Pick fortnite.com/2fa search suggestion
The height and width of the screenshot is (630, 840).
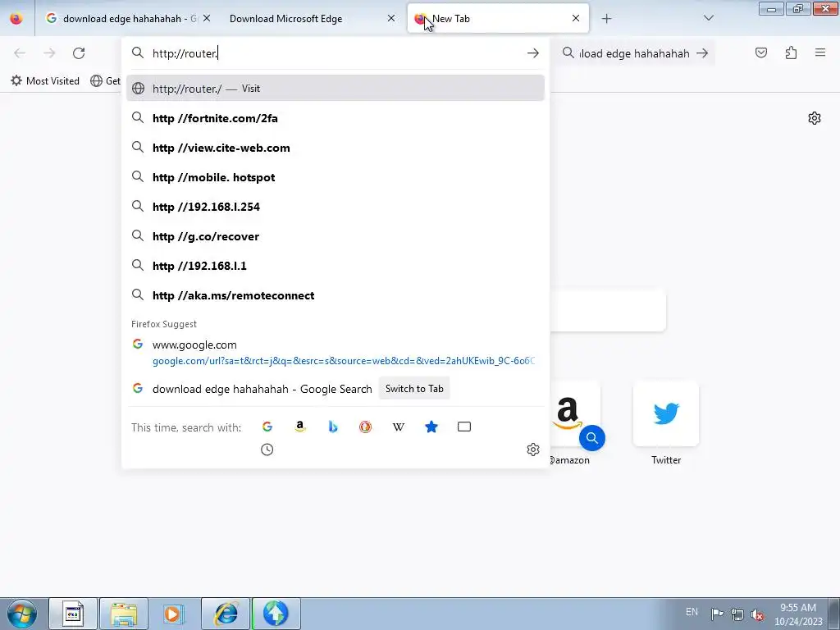(x=336, y=118)
